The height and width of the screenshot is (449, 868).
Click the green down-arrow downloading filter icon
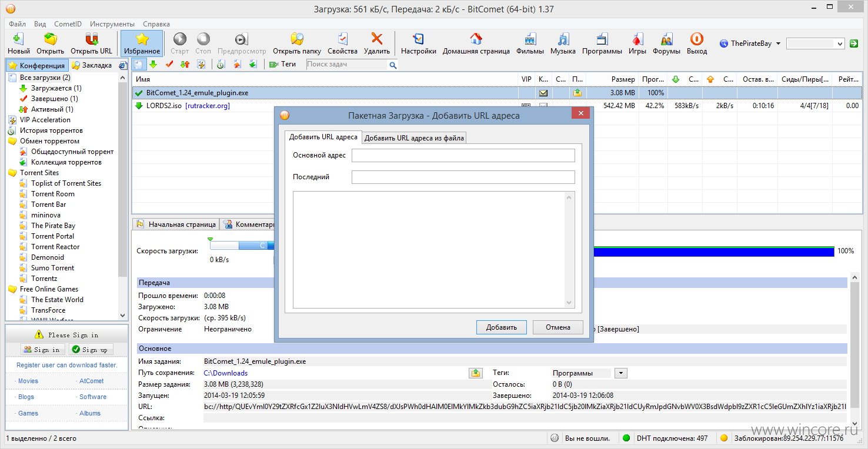(x=153, y=64)
